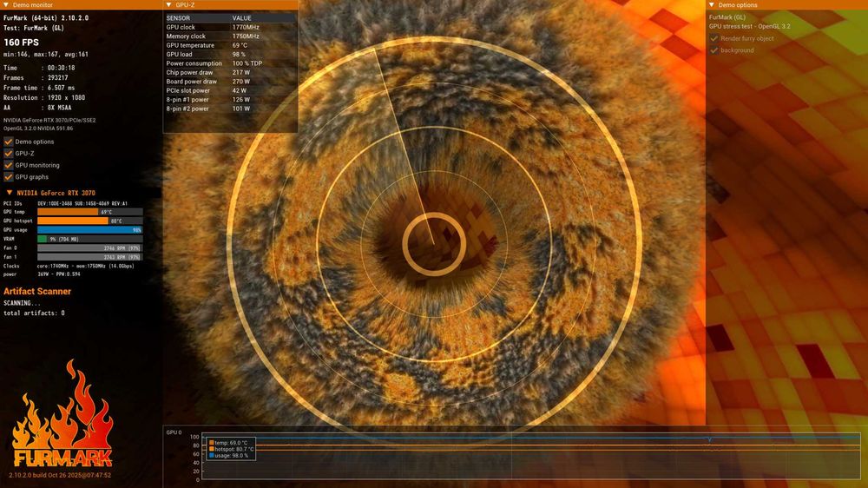Viewport: 868px width, 488px height.
Task: Click the 160 FPS readout
Action: tap(21, 42)
